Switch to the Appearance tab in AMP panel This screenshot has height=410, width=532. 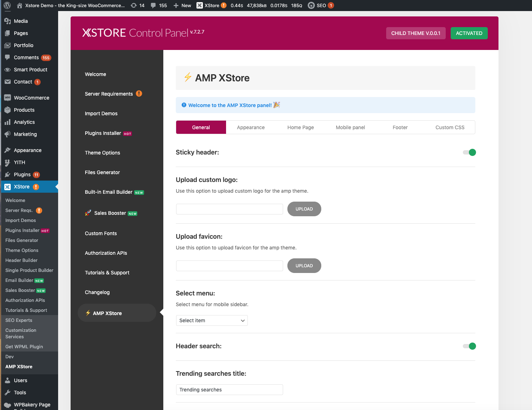[251, 127]
